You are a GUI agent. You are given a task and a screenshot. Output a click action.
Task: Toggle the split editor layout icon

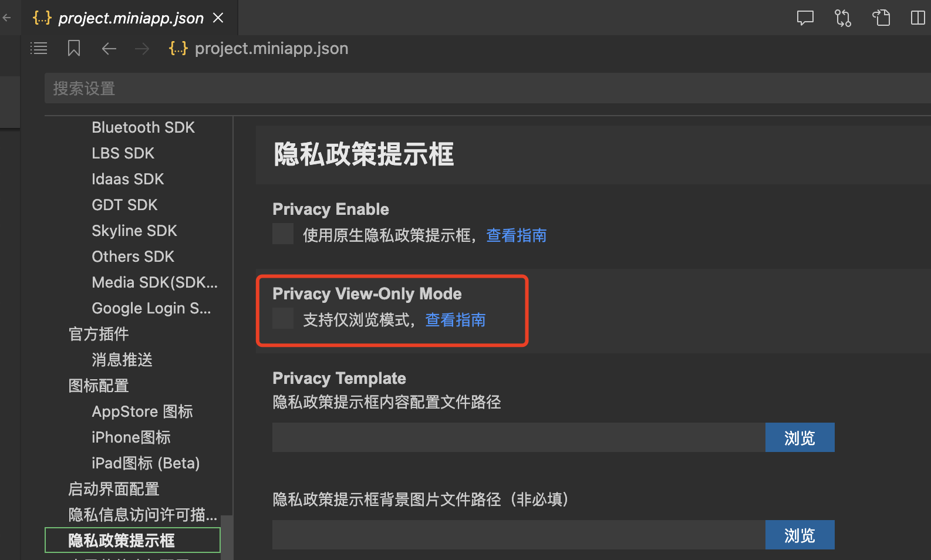917,18
